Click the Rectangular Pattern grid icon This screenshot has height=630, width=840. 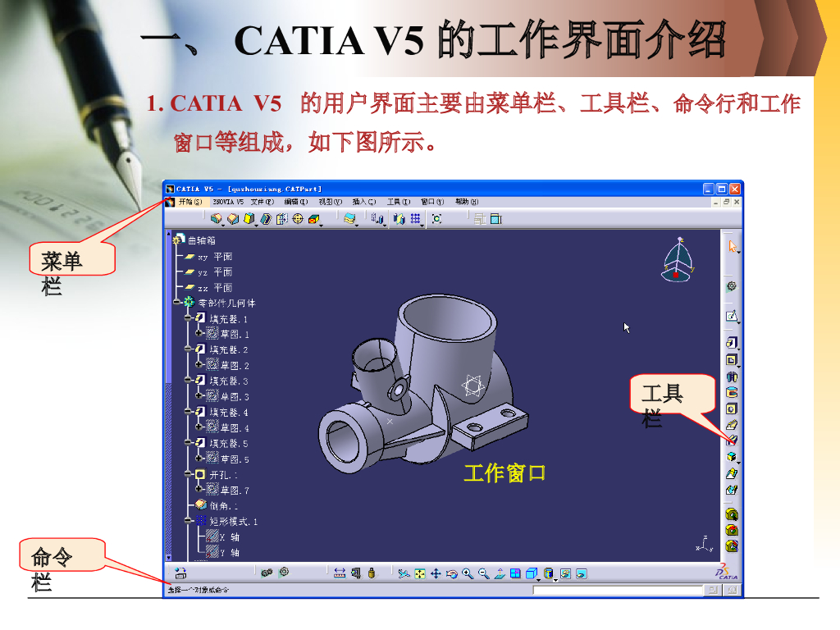(415, 218)
